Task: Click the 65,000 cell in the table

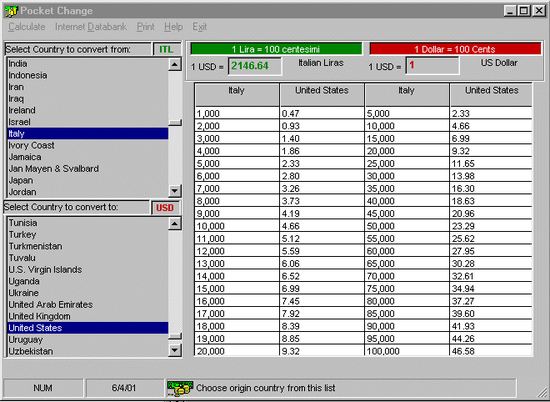Action: [407, 264]
